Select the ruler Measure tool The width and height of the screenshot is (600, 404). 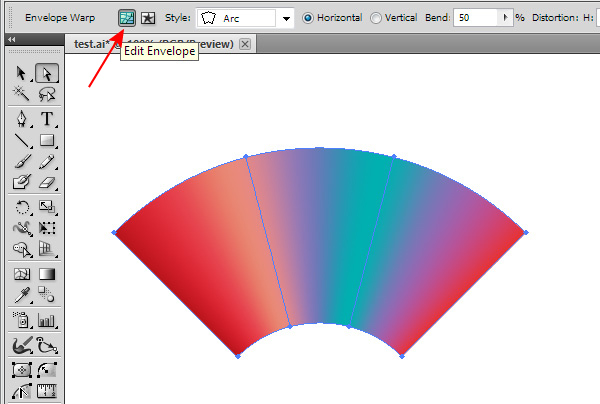pyautogui.click(x=47, y=391)
